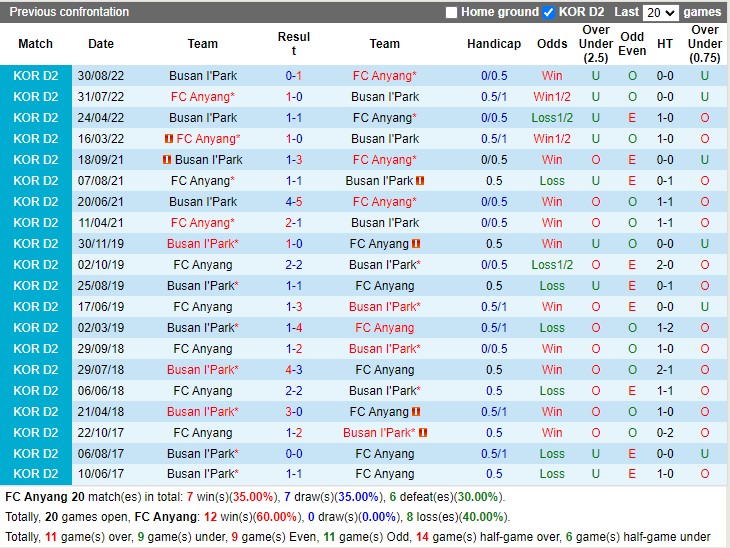Click FC Anyang* away team on 24/04/22 row
The width and height of the screenshot is (730, 548).
[385, 118]
